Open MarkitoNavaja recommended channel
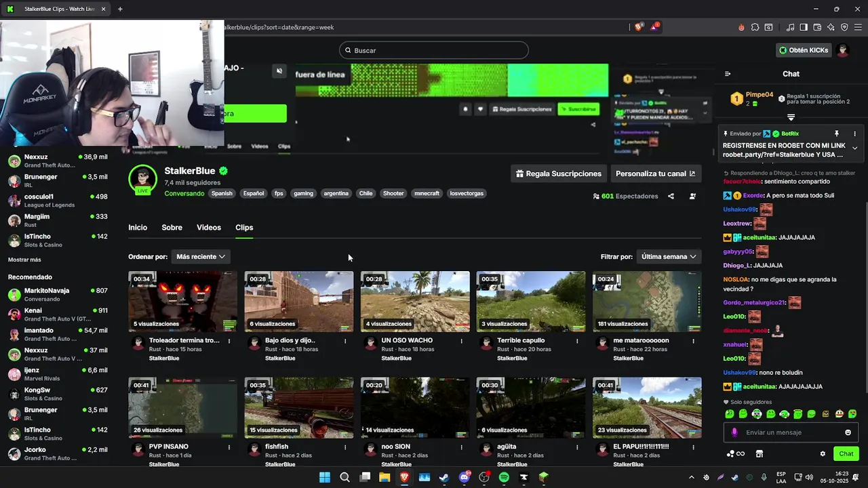The width and height of the screenshot is (868, 488). click(x=57, y=294)
